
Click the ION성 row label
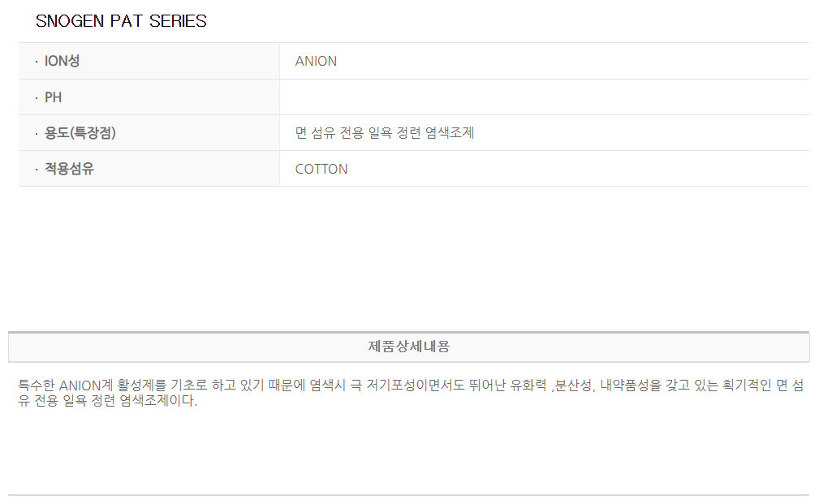pyautogui.click(x=62, y=61)
